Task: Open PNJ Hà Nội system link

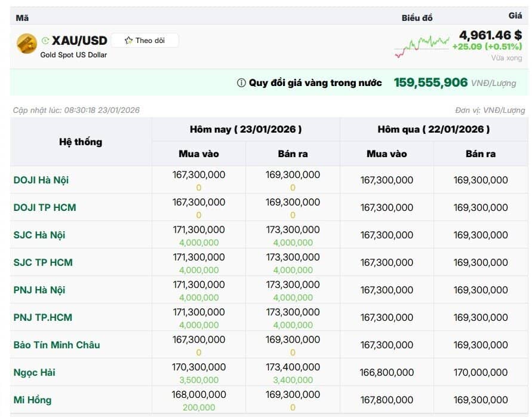Action: pyautogui.click(x=39, y=290)
